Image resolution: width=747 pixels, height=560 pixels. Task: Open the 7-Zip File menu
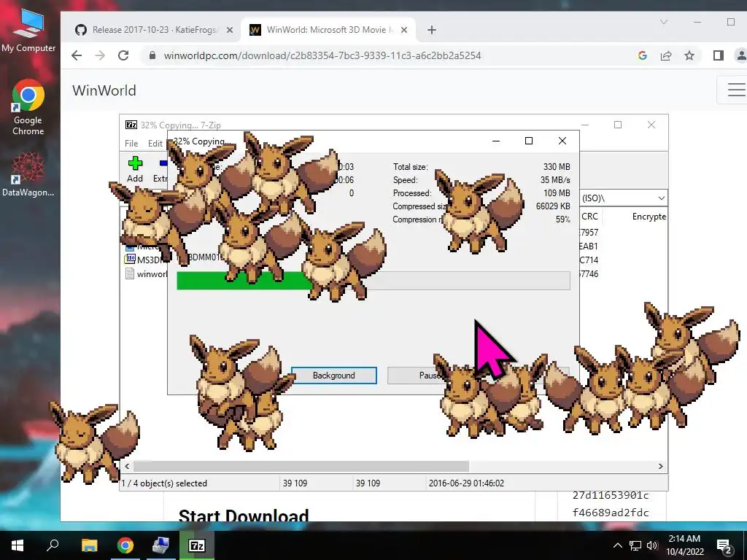(x=131, y=144)
